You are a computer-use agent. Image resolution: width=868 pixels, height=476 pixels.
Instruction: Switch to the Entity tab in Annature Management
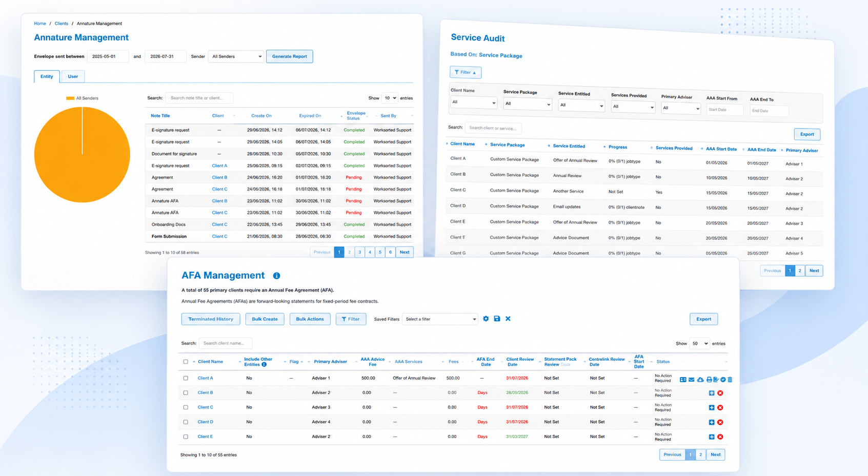pyautogui.click(x=47, y=76)
